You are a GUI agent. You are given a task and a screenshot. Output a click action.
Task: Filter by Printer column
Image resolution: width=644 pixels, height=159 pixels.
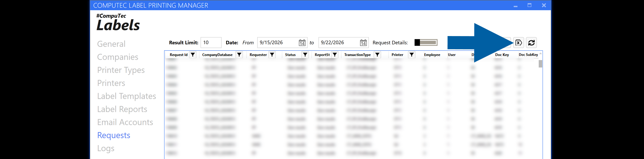[x=412, y=55]
